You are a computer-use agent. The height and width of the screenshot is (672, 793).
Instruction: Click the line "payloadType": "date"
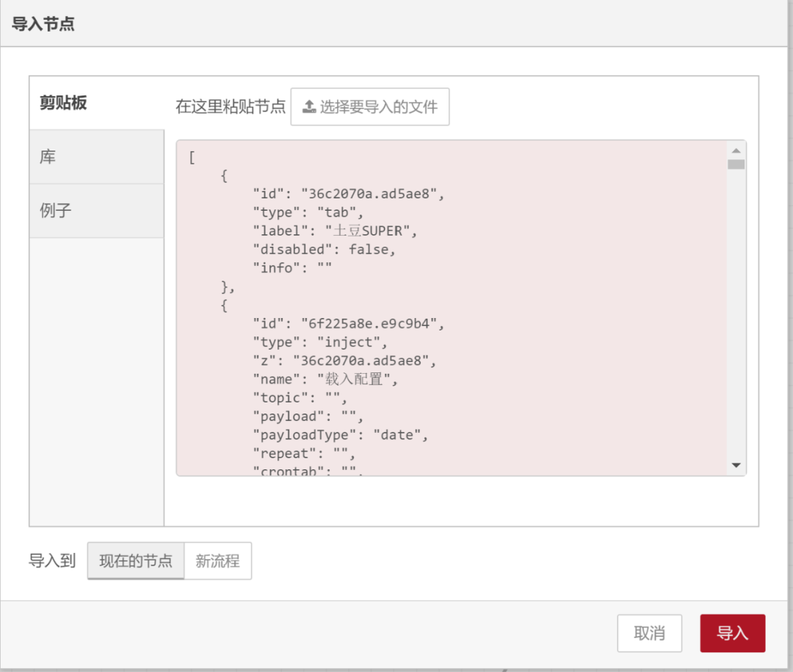(341, 435)
